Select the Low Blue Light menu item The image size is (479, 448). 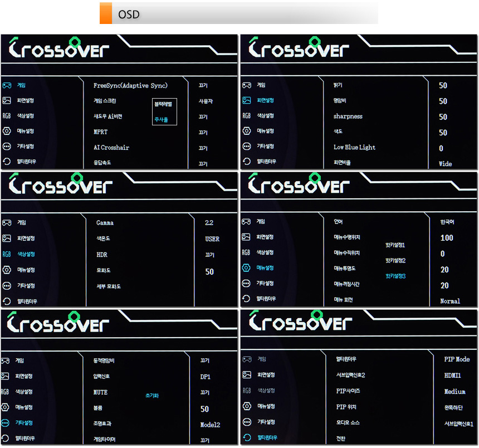coord(354,148)
